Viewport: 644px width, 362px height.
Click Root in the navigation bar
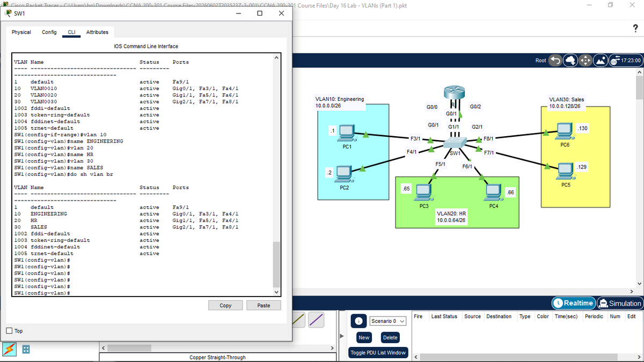(x=541, y=61)
